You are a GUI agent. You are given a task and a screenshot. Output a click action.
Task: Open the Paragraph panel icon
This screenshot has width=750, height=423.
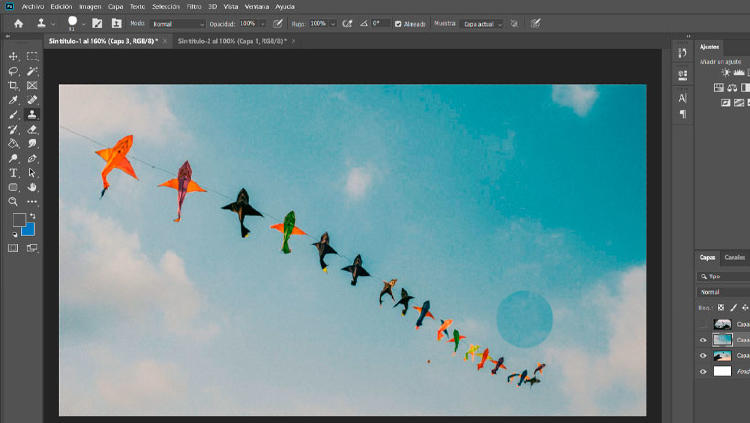pos(683,114)
